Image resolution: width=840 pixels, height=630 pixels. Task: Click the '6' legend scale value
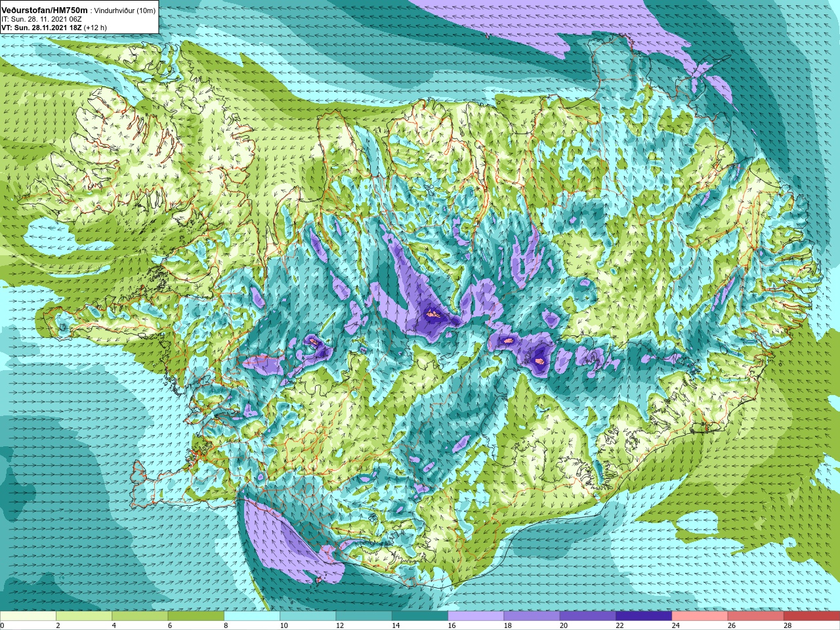coord(170,625)
